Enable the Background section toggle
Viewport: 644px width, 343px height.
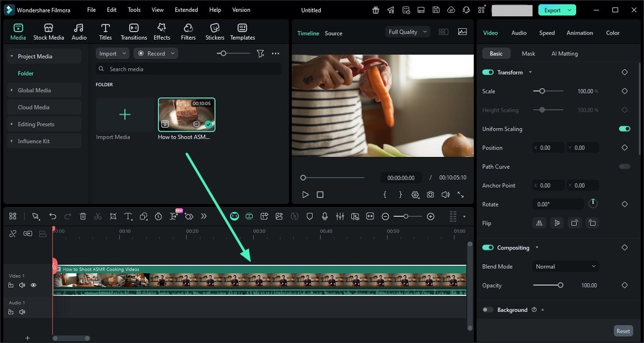click(x=487, y=309)
